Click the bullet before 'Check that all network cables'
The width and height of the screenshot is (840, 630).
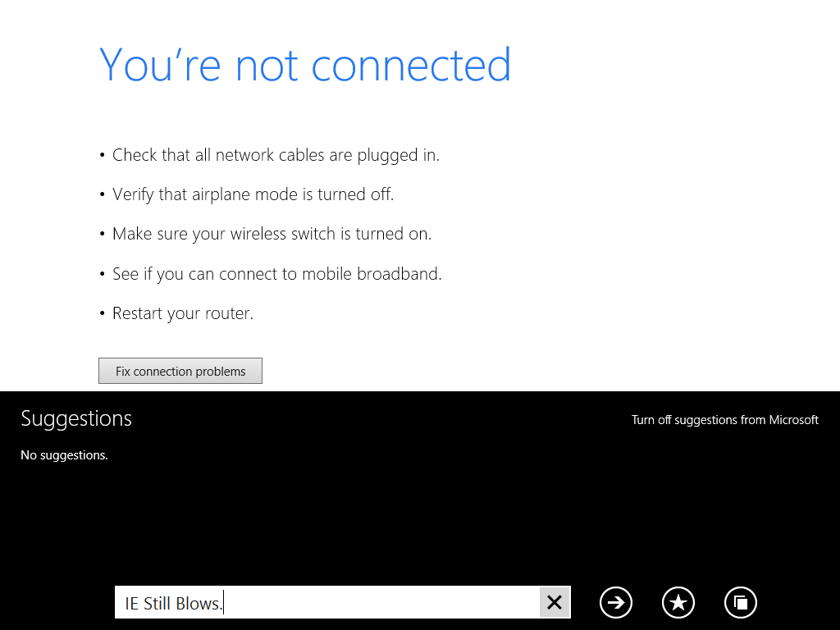pyautogui.click(x=103, y=155)
